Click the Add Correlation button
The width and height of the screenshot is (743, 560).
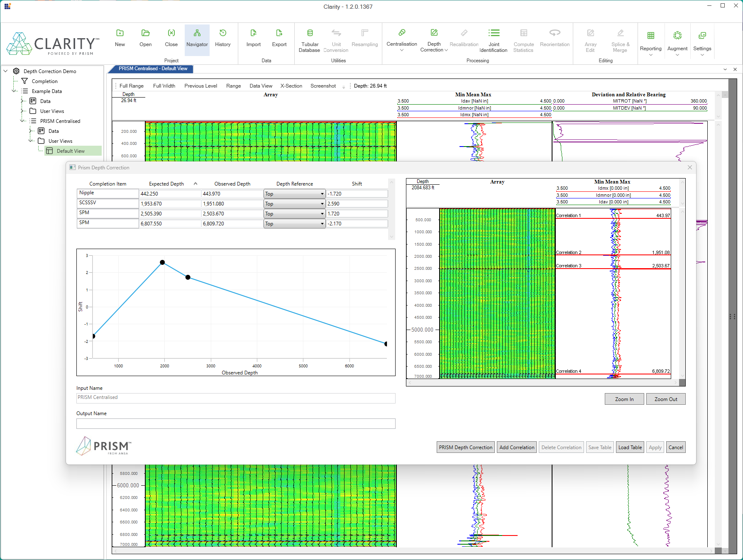(517, 448)
